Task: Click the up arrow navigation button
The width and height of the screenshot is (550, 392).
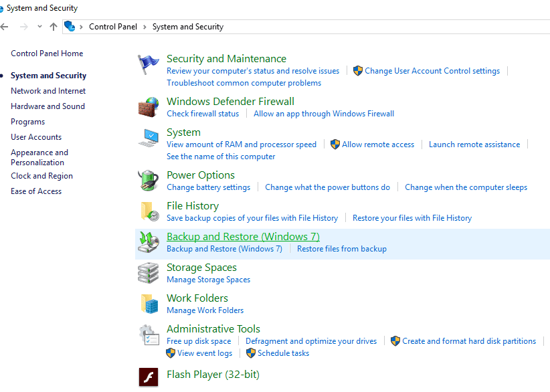Action: pyautogui.click(x=53, y=27)
